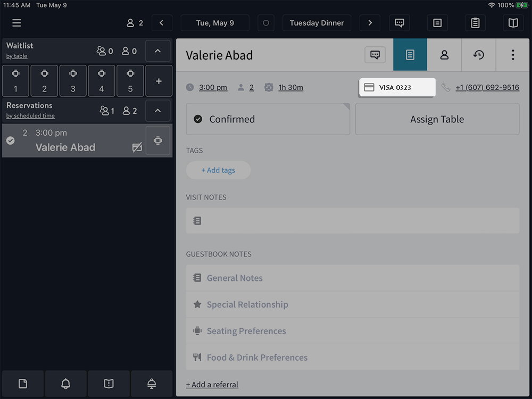Open chat with Valerie Abad
The height and width of the screenshot is (399, 532).
[375, 55]
